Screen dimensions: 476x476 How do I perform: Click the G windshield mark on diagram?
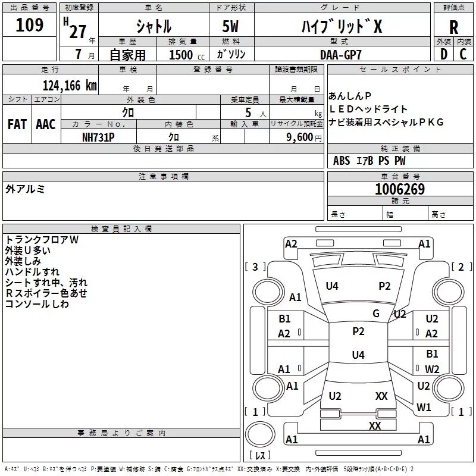click(x=376, y=313)
